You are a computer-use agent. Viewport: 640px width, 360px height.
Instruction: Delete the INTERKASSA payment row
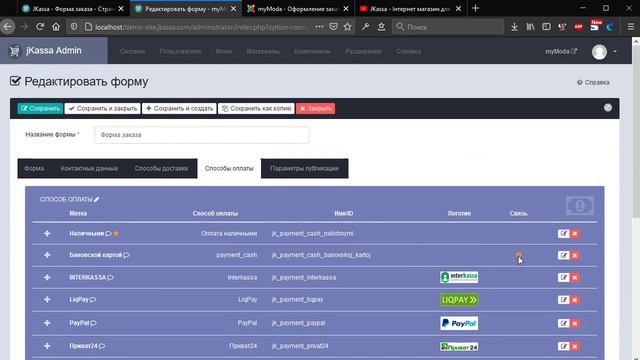(575, 277)
